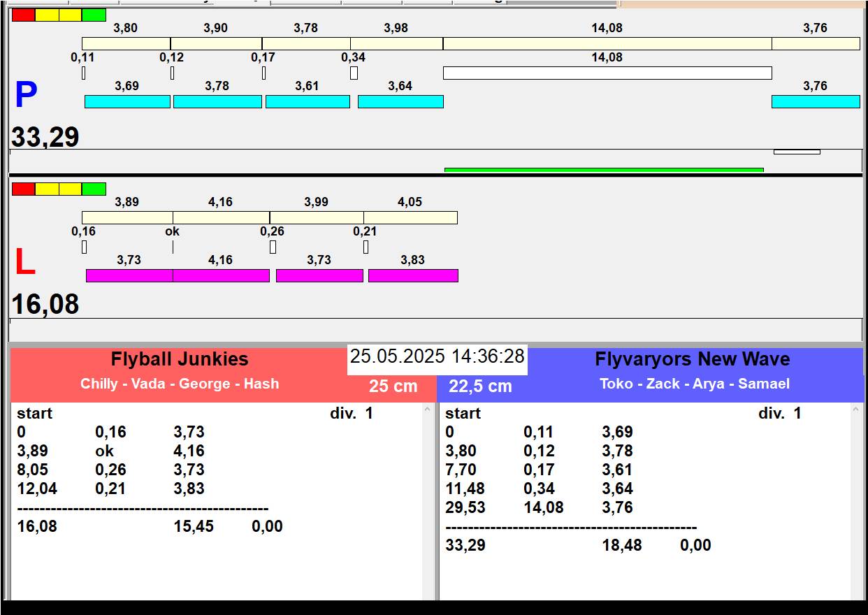Click the green start light in lane L
Viewport: 868px width, 615px height.
pos(94,189)
